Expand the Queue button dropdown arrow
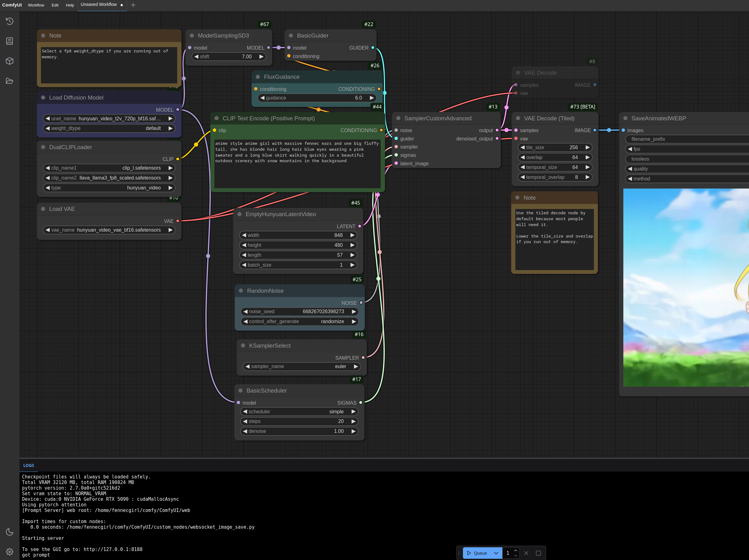 (x=496, y=553)
